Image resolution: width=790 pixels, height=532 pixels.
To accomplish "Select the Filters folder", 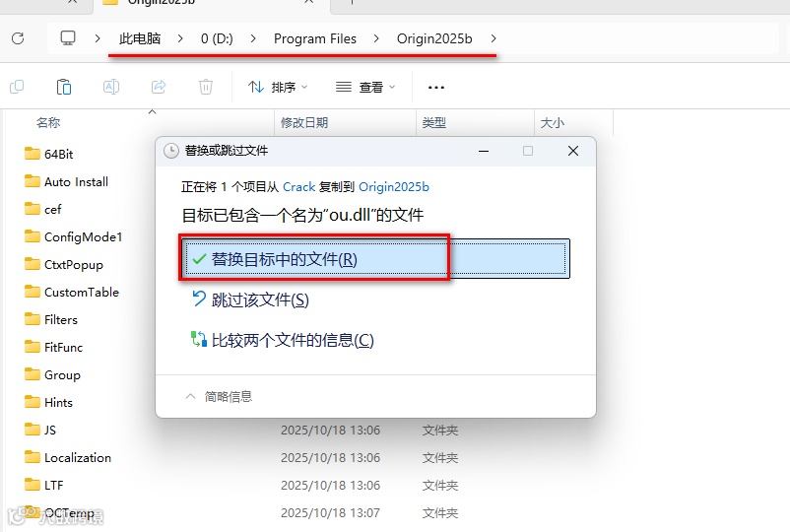I will [x=61, y=320].
